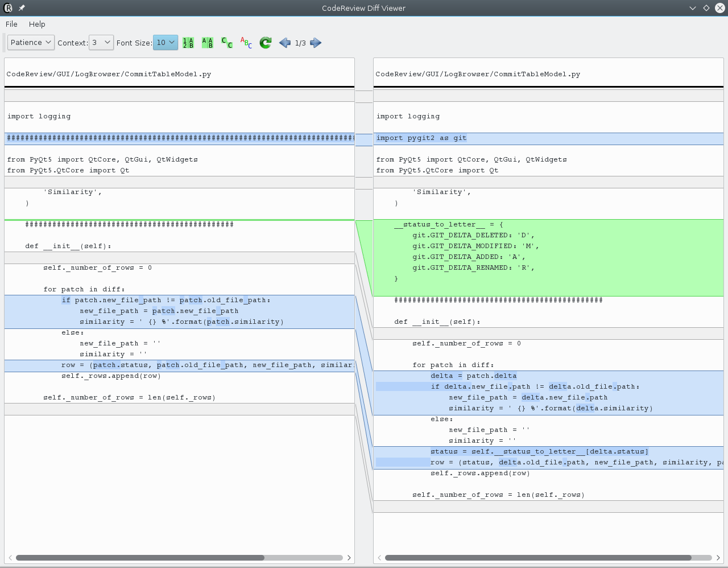The width and height of the screenshot is (728, 568).
Task: Open the Context lines dropdown
Action: tap(101, 42)
